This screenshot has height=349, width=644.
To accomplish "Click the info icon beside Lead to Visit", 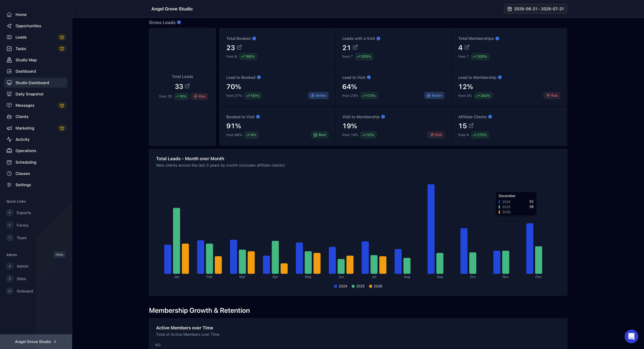I will pyautogui.click(x=369, y=77).
